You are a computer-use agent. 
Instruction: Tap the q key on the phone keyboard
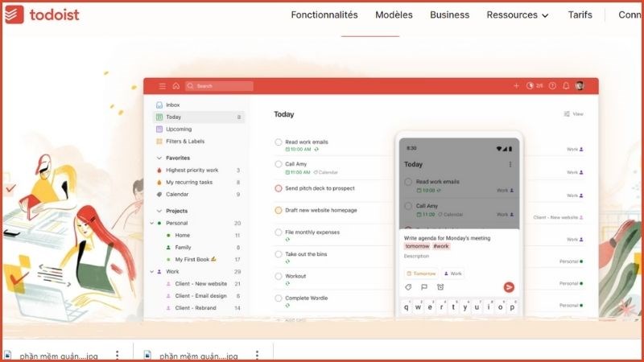[x=407, y=307]
